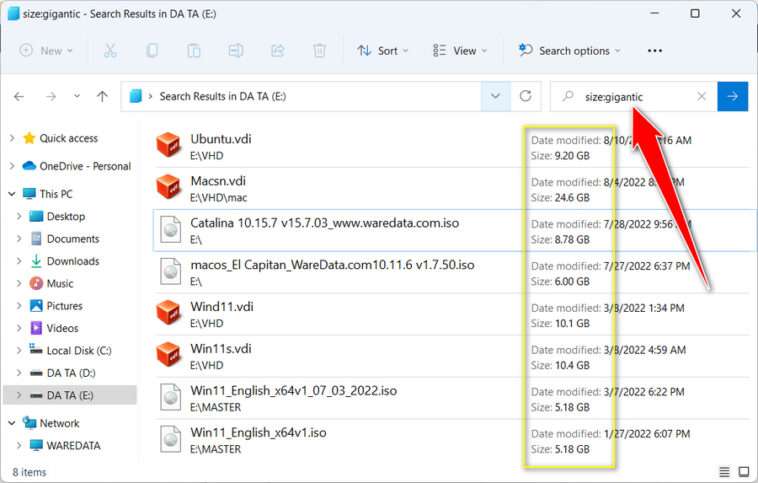This screenshot has width=758, height=483.
Task: Click the Delete trash icon
Action: pos(319,50)
